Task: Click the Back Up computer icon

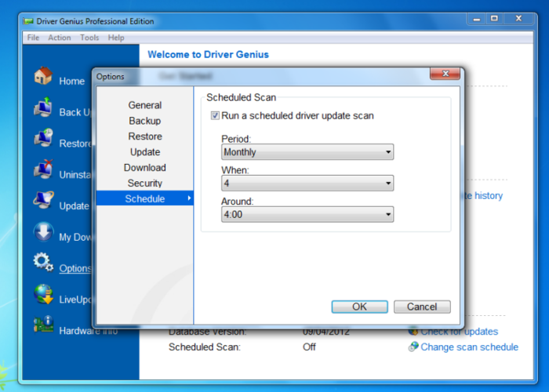Action: (x=43, y=107)
